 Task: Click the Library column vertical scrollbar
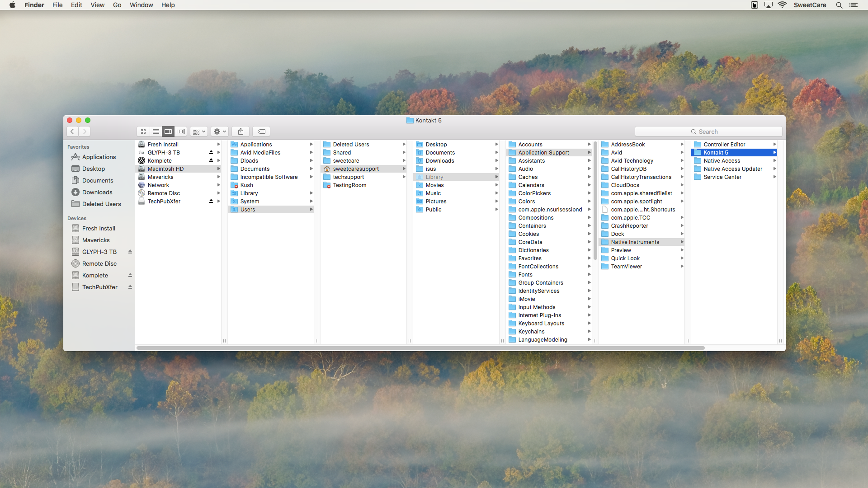pos(595,201)
